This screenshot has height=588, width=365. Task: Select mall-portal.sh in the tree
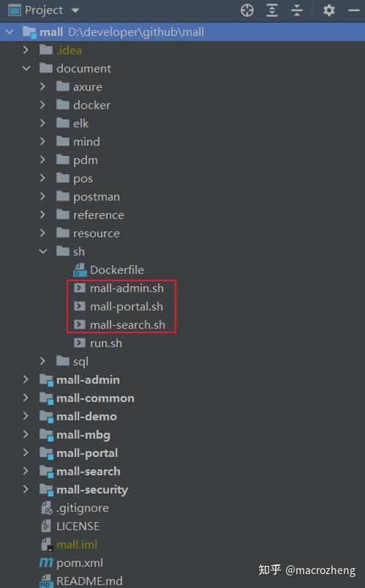(x=127, y=306)
